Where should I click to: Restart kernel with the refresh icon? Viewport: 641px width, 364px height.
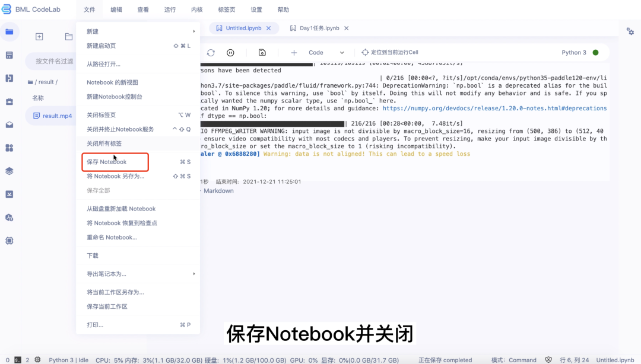[211, 53]
